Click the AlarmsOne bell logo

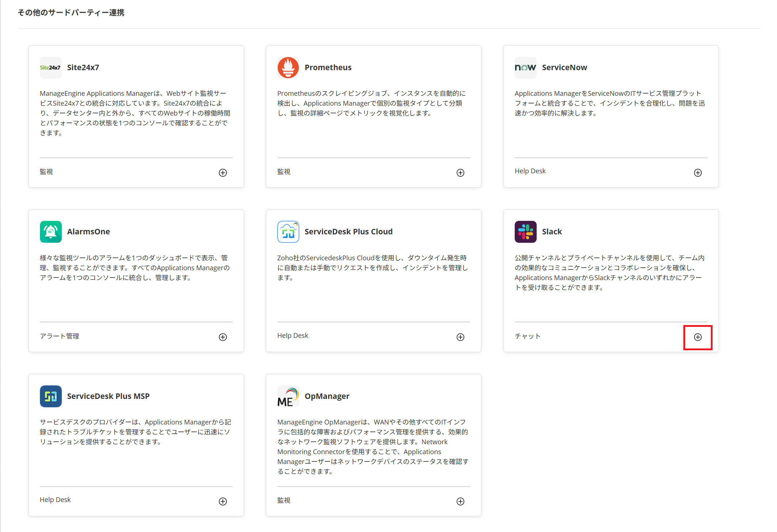point(50,232)
